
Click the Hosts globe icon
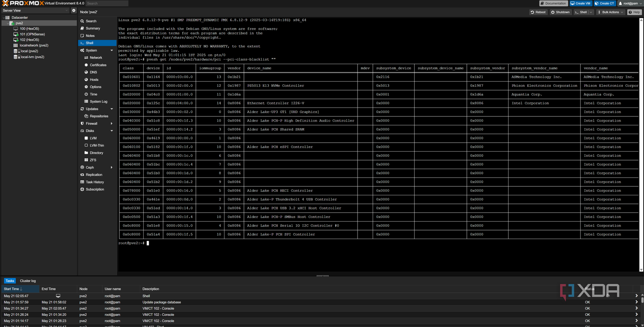click(86, 80)
